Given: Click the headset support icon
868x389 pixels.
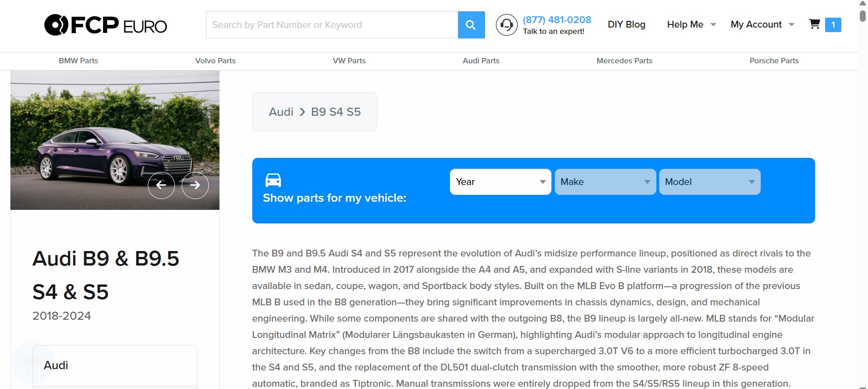Looking at the screenshot, I should 506,25.
